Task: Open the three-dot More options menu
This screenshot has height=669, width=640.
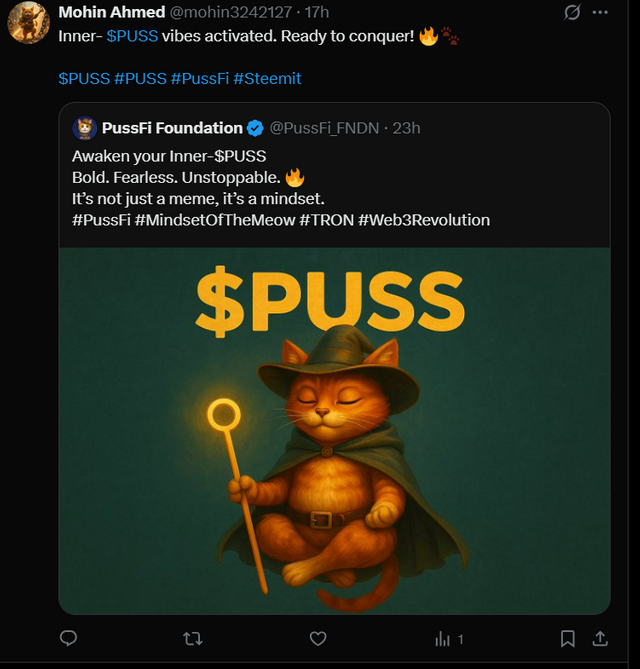Action: [x=600, y=13]
